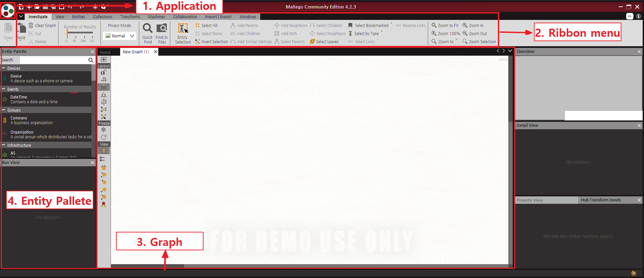Toggle the normal view orange icon
644x278 pixels.
[104, 150]
